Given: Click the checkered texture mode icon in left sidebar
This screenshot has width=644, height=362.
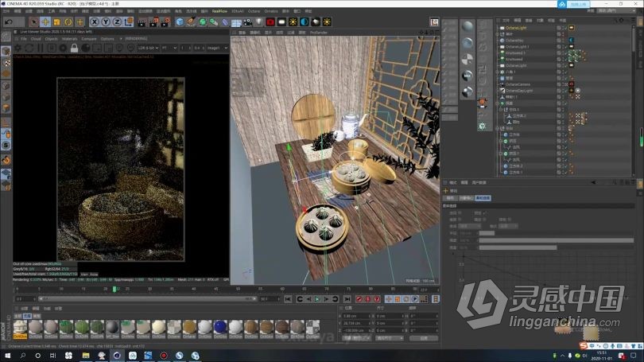Looking at the screenshot, I should [x=6, y=63].
